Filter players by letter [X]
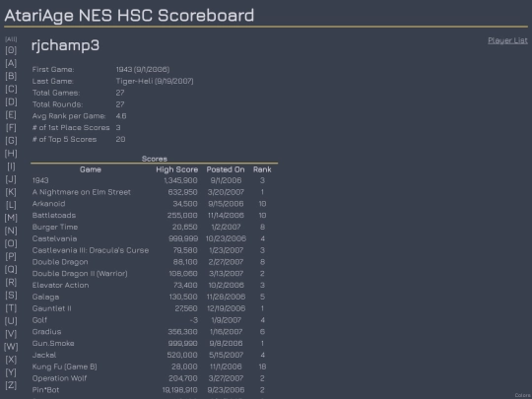This screenshot has width=532, height=399. tap(11, 360)
